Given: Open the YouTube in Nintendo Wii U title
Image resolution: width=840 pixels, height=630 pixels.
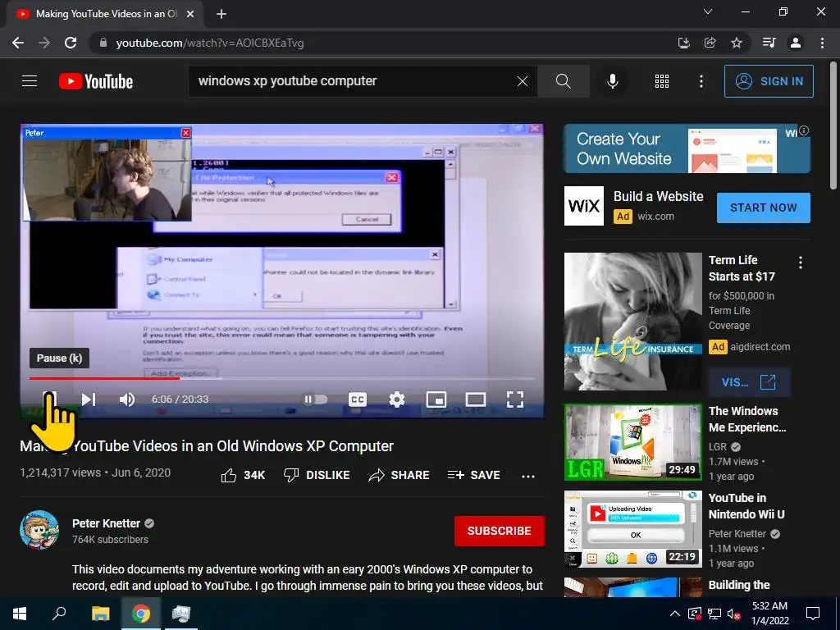Looking at the screenshot, I should (746, 506).
